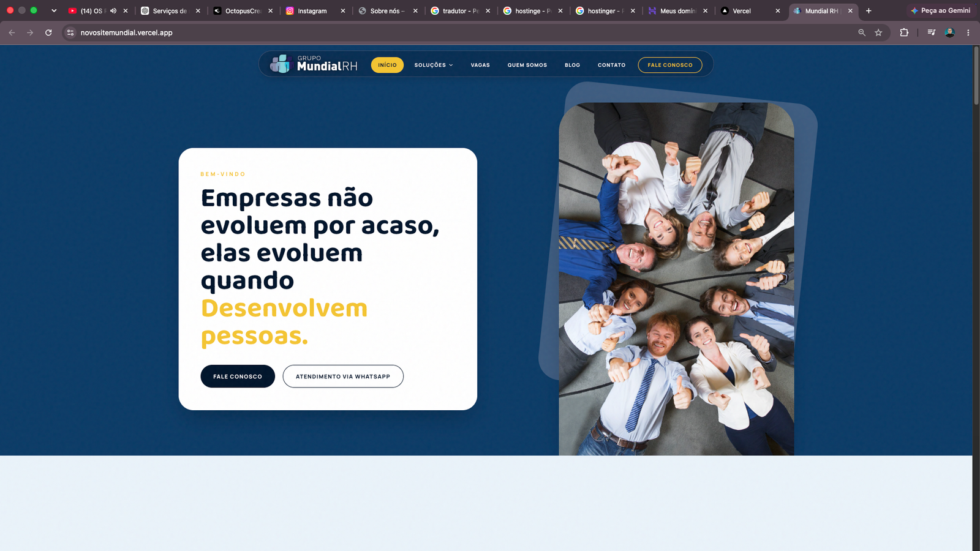This screenshot has height=551, width=980.
Task: Click the zoom magnifier icon in address bar
Action: (x=862, y=32)
